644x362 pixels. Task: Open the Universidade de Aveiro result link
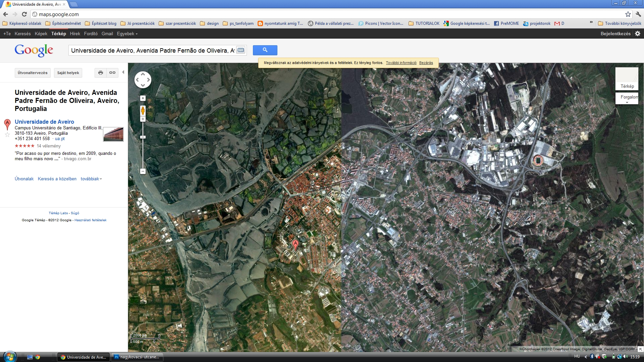click(44, 122)
